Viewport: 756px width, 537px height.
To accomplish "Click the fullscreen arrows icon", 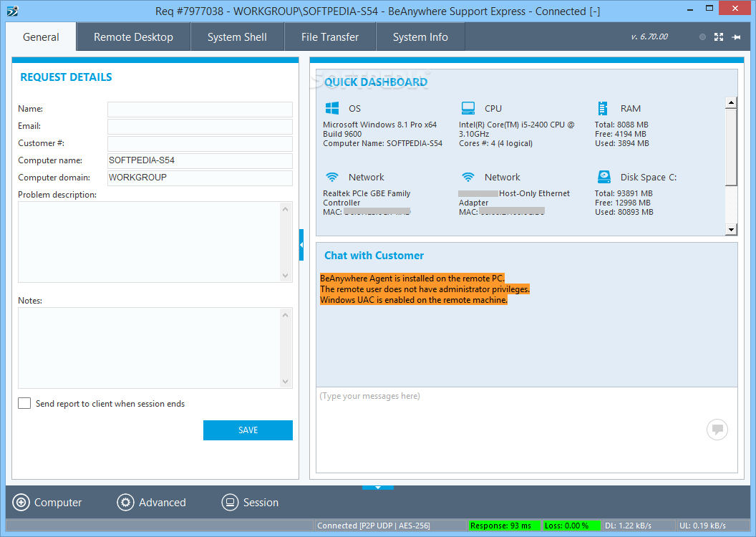I will [x=718, y=37].
